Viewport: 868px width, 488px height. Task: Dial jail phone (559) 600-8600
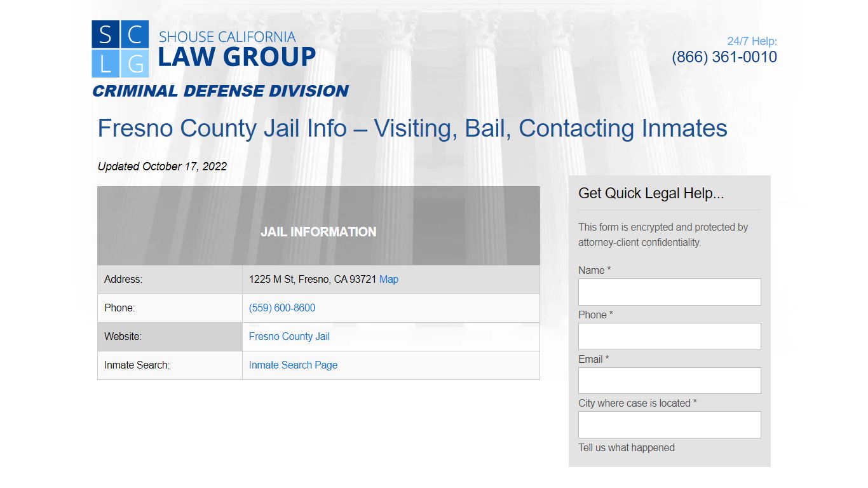pos(282,308)
